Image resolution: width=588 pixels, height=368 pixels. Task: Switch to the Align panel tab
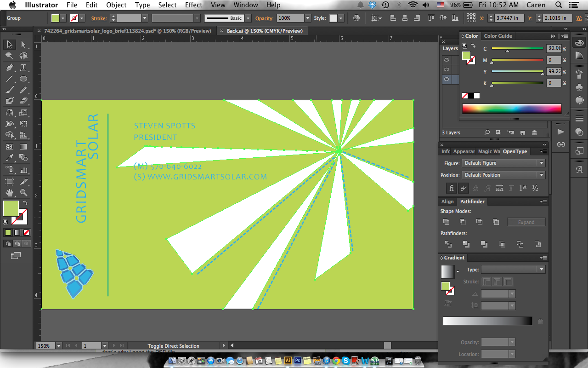click(x=447, y=201)
